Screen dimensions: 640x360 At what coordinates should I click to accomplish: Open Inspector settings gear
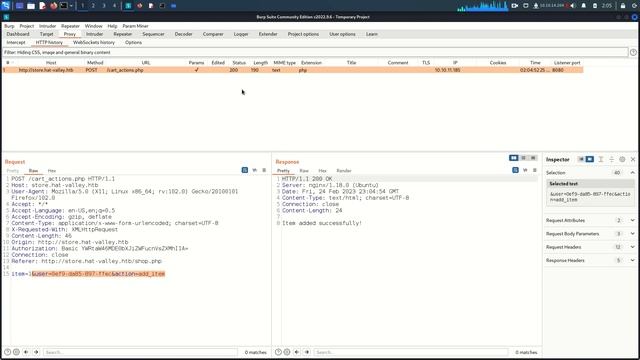tap(622, 159)
